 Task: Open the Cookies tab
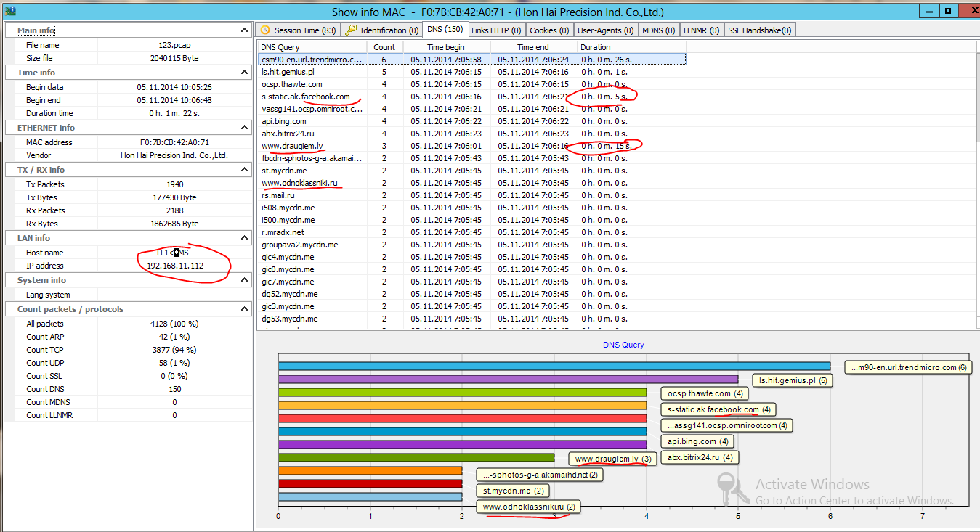point(548,30)
